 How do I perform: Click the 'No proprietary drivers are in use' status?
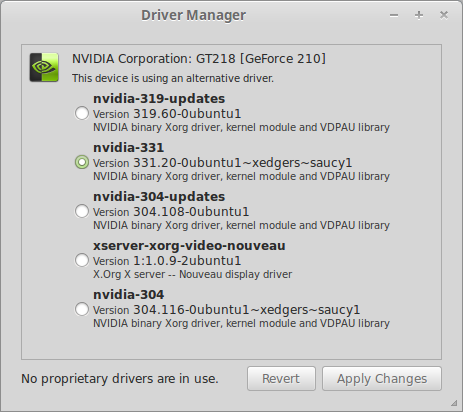coord(120,379)
